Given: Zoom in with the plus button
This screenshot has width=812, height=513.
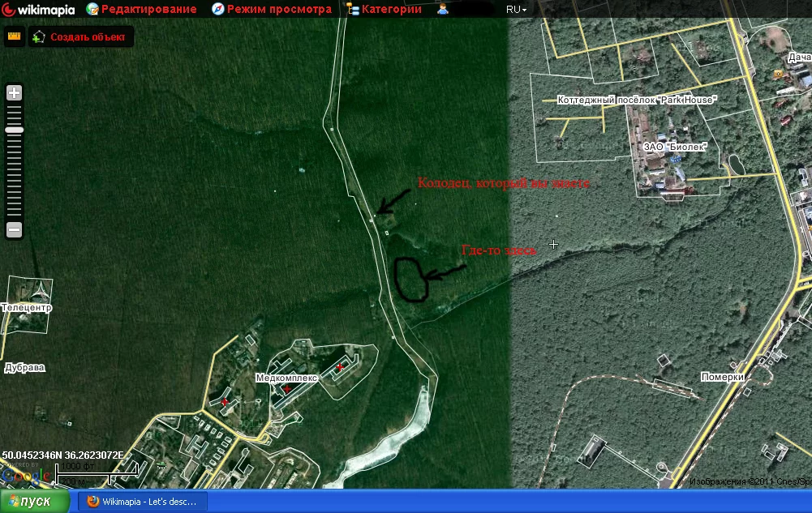Looking at the screenshot, I should (14, 93).
